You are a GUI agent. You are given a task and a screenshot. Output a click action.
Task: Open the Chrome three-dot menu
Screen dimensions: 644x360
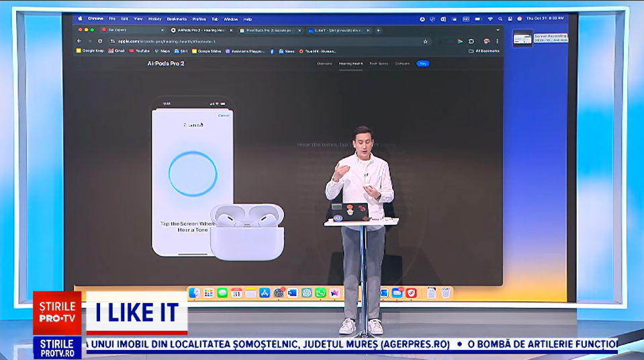497,41
